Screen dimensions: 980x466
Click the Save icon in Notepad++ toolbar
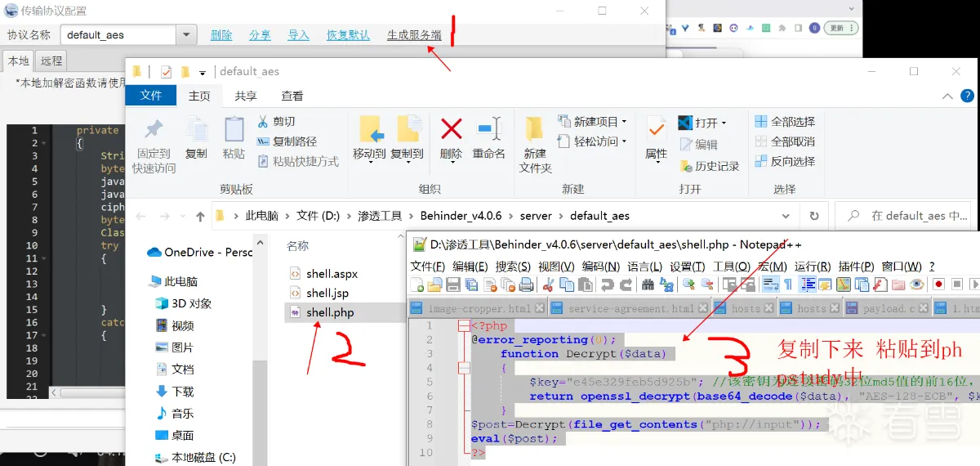coord(452,285)
